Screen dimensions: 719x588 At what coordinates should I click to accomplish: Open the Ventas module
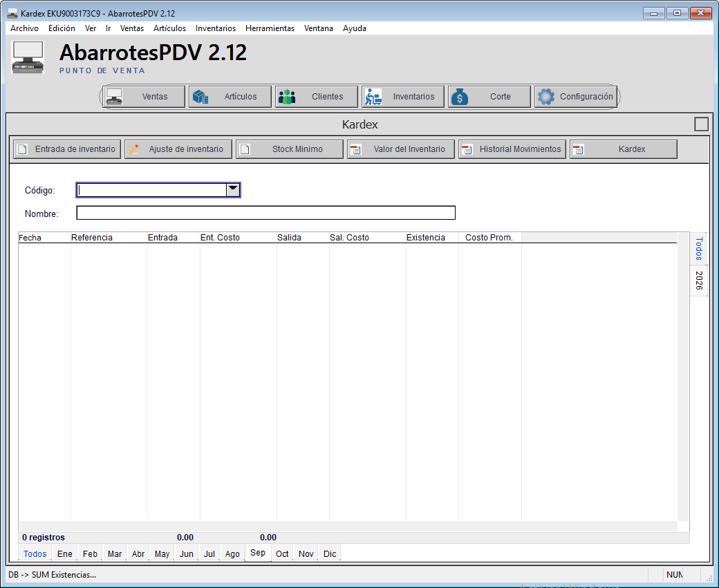[144, 97]
